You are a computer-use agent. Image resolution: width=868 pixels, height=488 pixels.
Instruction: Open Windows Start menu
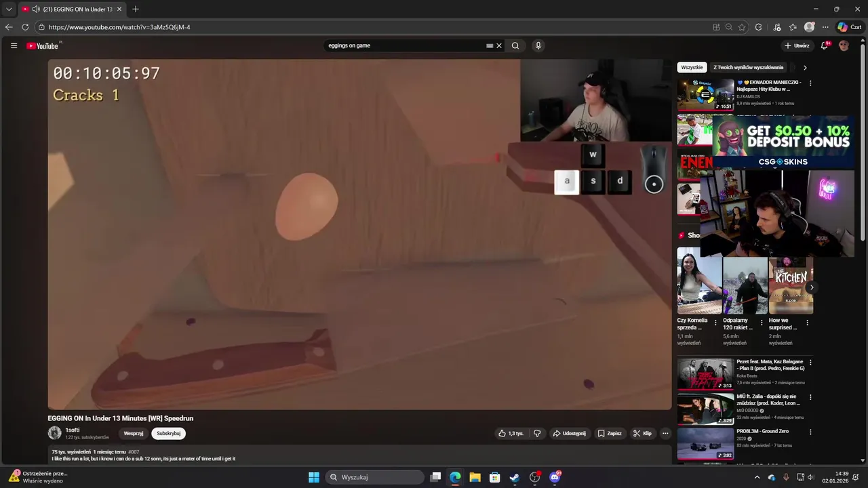click(314, 477)
